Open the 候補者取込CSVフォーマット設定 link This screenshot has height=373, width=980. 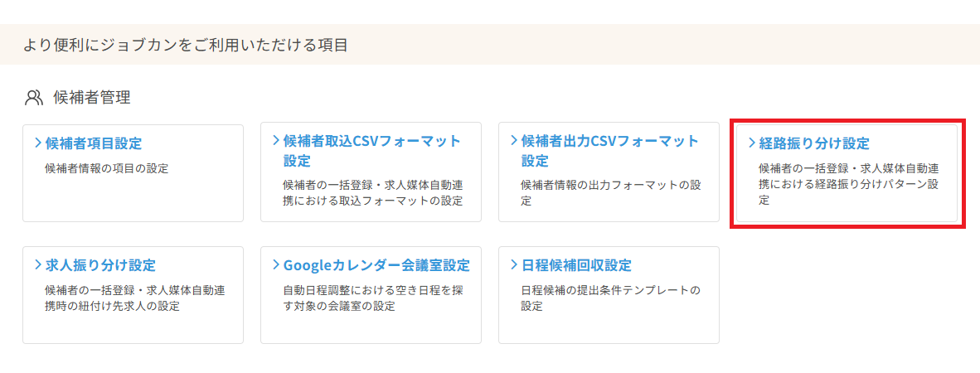(371, 150)
